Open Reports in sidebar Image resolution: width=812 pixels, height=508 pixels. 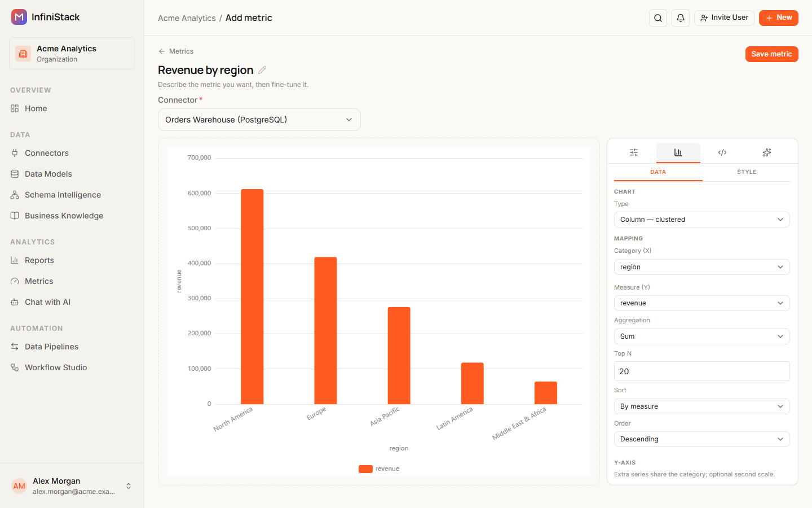tap(72, 260)
